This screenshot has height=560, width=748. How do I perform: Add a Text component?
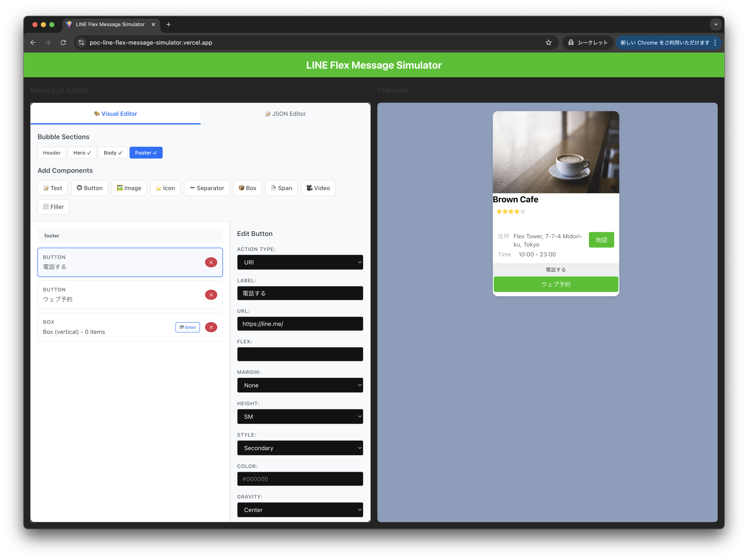[x=52, y=188]
